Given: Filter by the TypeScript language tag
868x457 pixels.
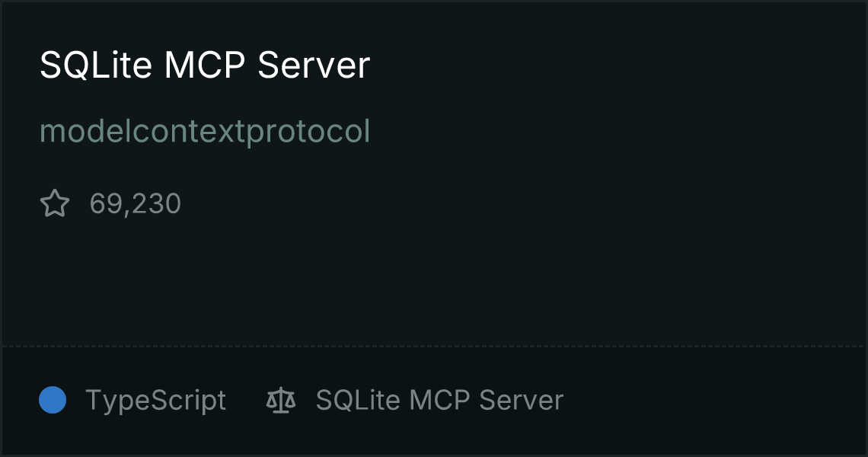Looking at the screenshot, I should click(155, 401).
